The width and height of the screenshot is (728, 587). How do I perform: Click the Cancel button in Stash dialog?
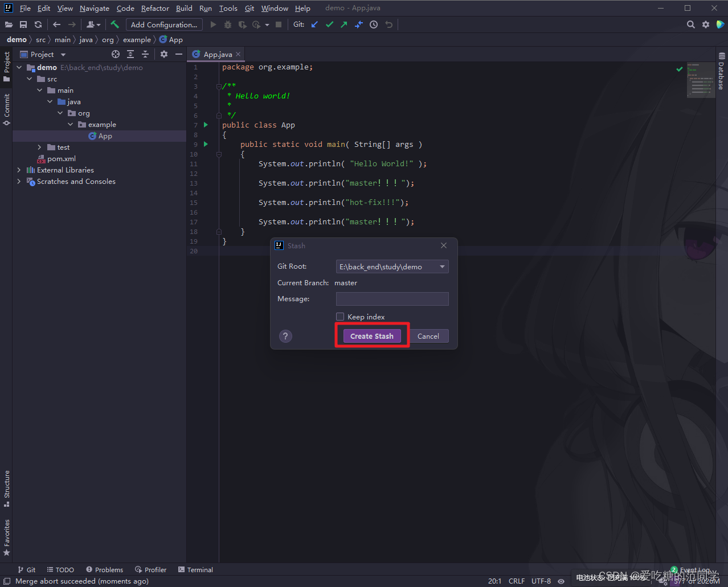tap(428, 336)
